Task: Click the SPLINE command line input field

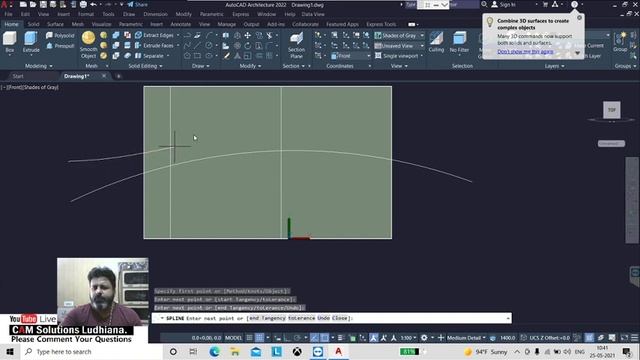Action: [331, 318]
